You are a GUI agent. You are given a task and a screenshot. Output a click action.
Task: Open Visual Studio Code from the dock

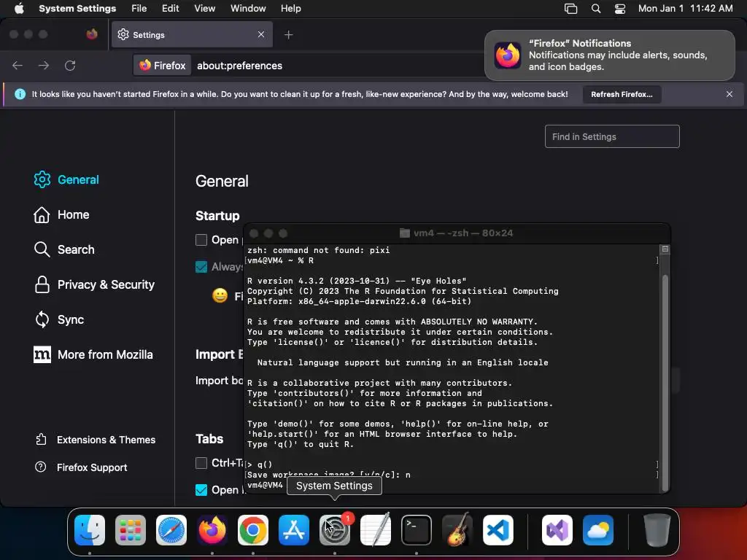(x=498, y=530)
